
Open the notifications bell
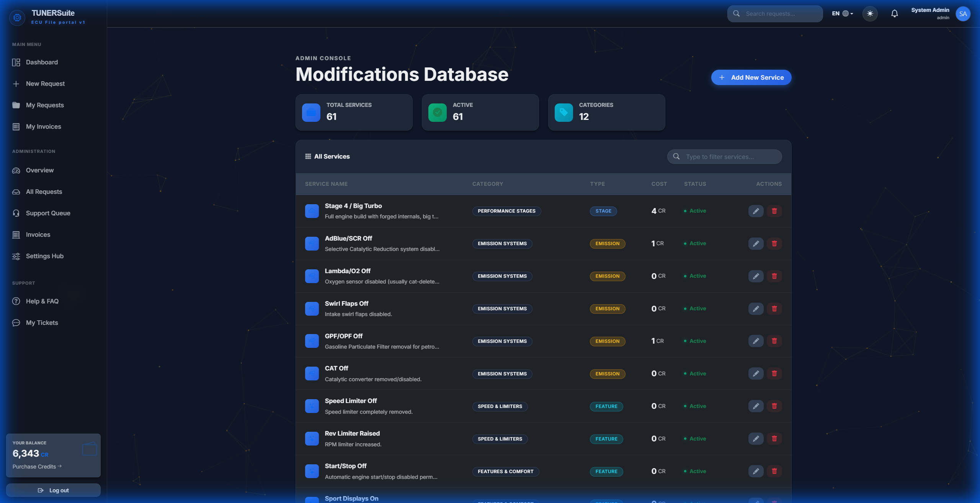[x=894, y=14]
